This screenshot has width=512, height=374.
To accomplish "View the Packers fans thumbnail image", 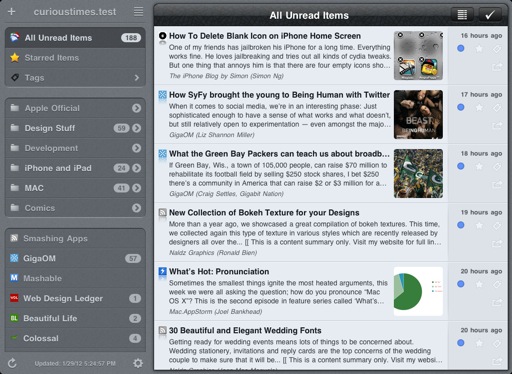I will point(418,173).
